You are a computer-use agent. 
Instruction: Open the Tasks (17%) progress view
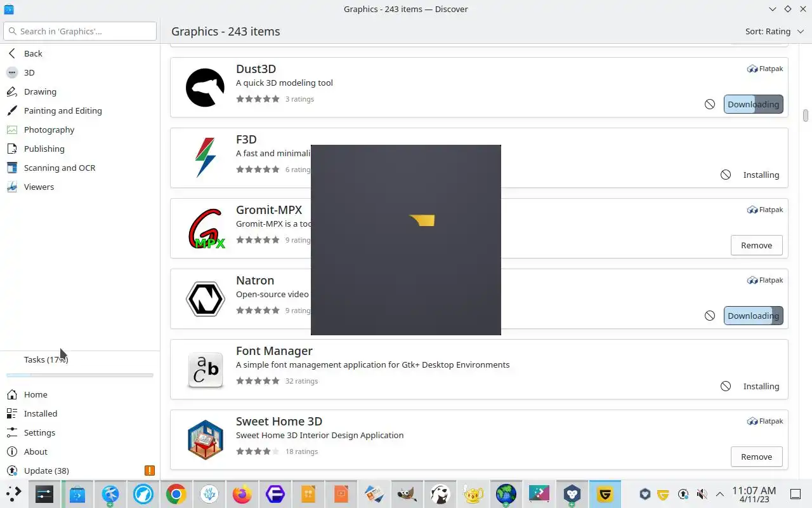click(x=80, y=365)
